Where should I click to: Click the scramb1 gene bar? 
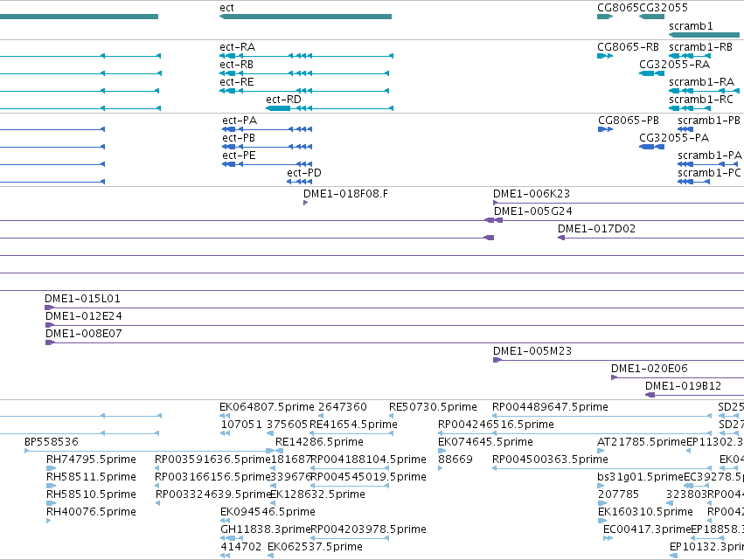(x=704, y=35)
